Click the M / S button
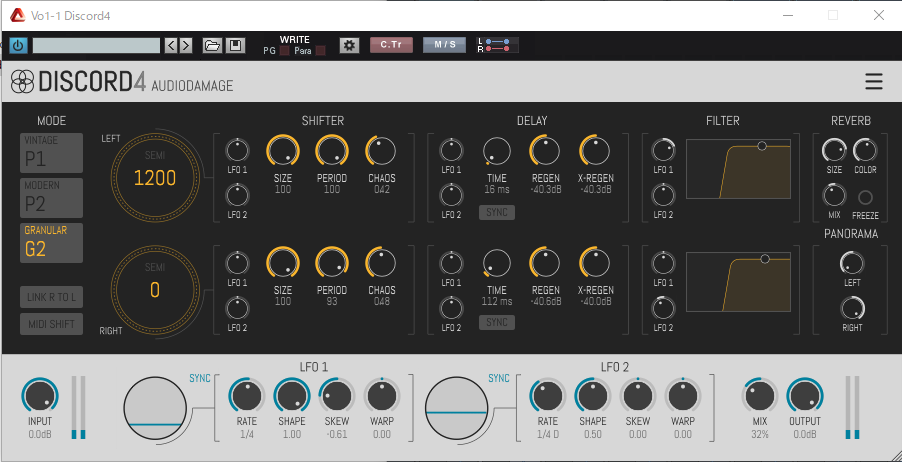The height and width of the screenshot is (462, 902). click(445, 45)
